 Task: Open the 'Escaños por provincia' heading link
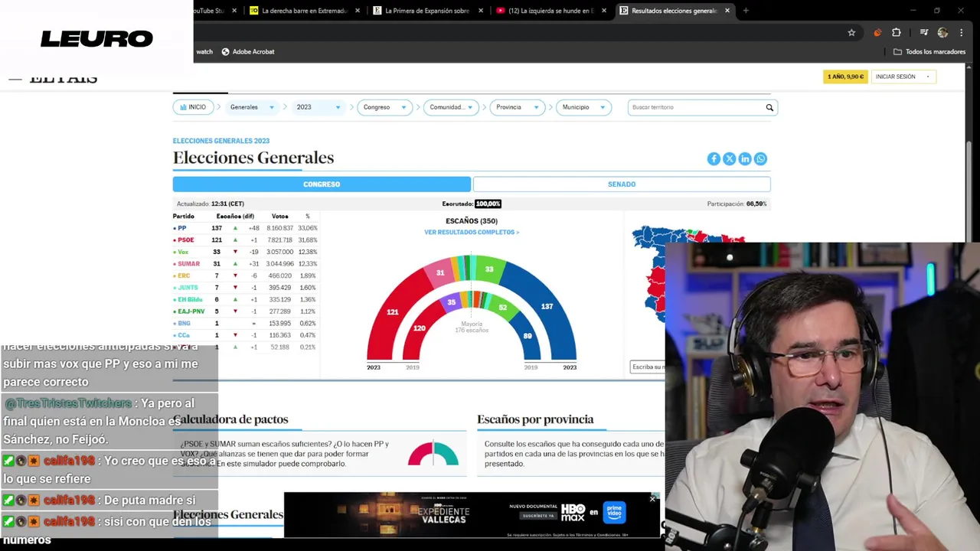pyautogui.click(x=535, y=419)
